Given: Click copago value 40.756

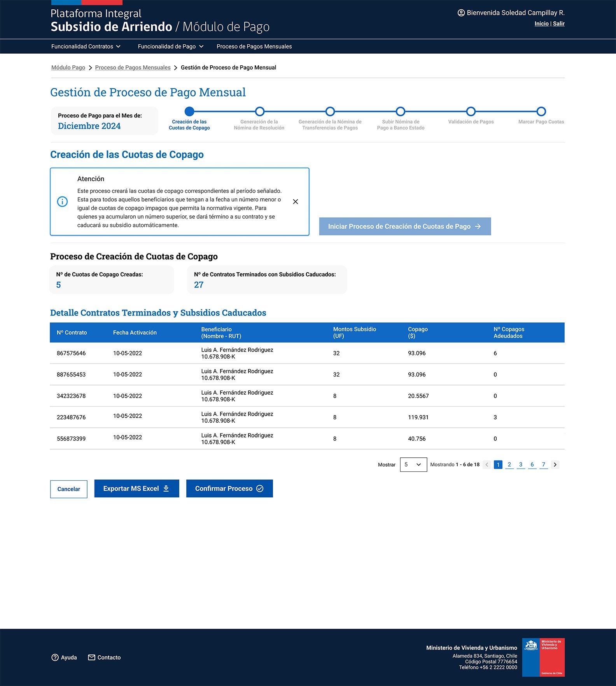Looking at the screenshot, I should click(417, 439).
